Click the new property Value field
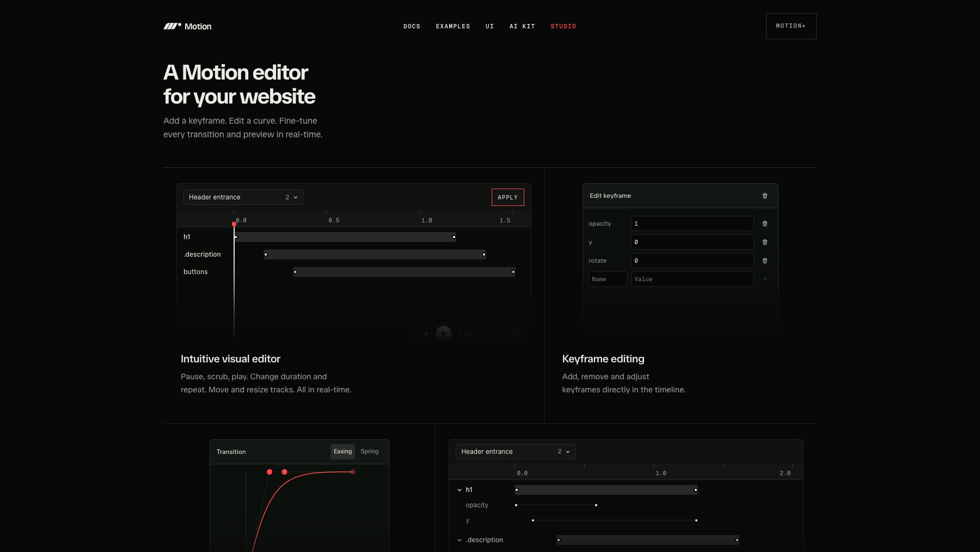Screen dimensions: 980x552 [693, 279]
